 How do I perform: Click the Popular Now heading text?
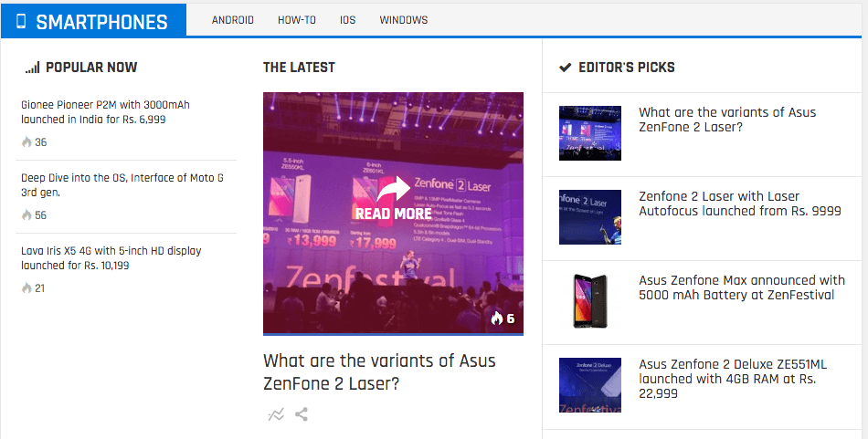pyautogui.click(x=91, y=68)
